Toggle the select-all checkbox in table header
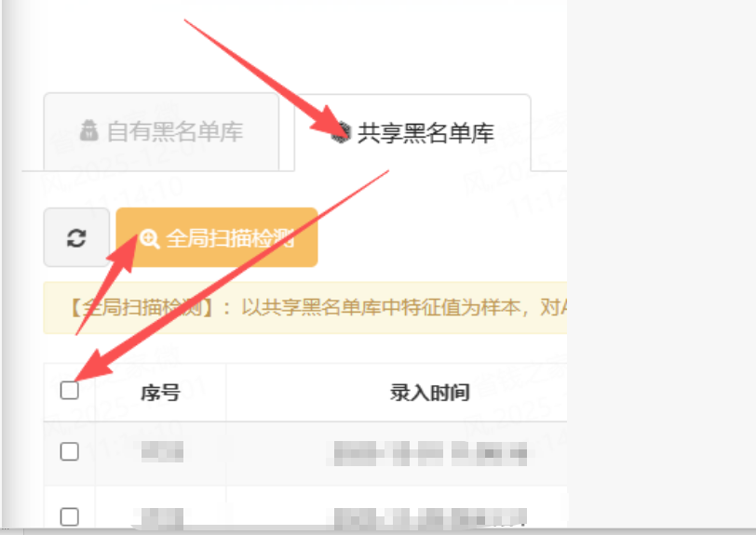Screen dimensions: 756x535 [x=70, y=390]
